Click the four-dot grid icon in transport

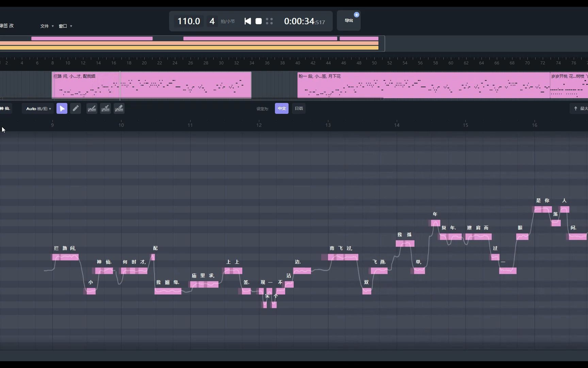pyautogui.click(x=269, y=21)
